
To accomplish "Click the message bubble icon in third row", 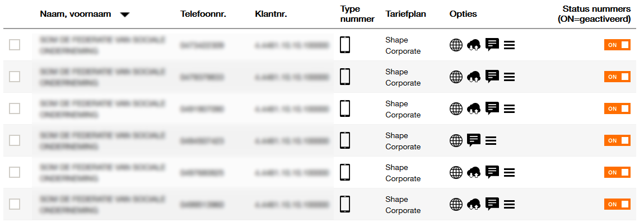I will (492, 108).
